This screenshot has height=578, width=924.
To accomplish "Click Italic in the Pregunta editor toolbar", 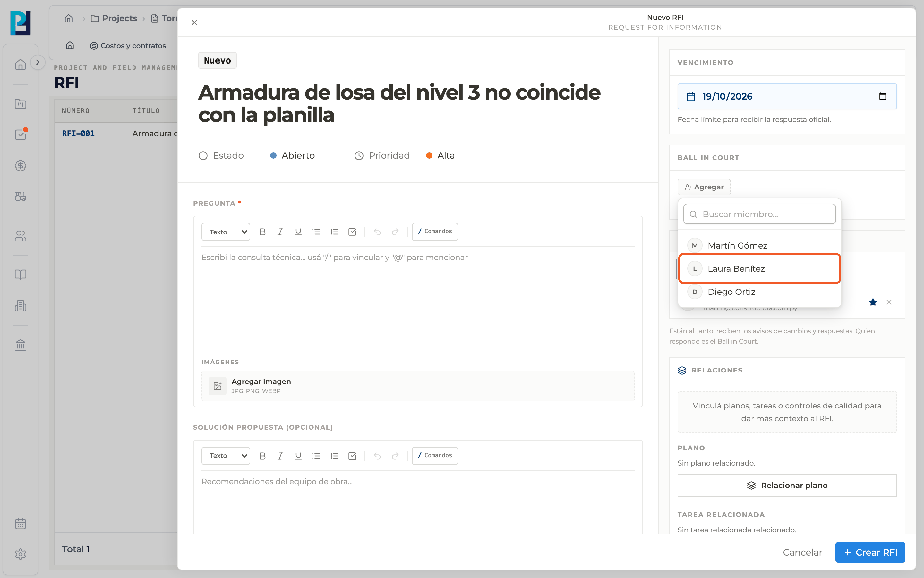I will tap(280, 232).
